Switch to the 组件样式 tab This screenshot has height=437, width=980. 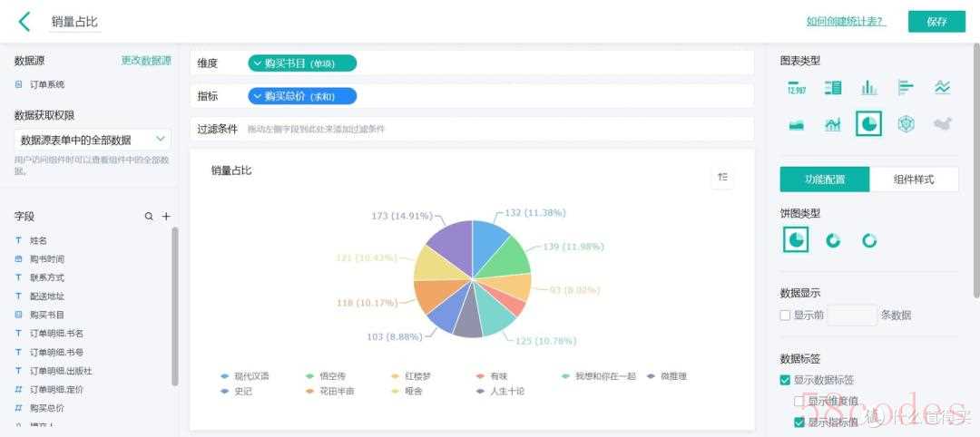914,180
